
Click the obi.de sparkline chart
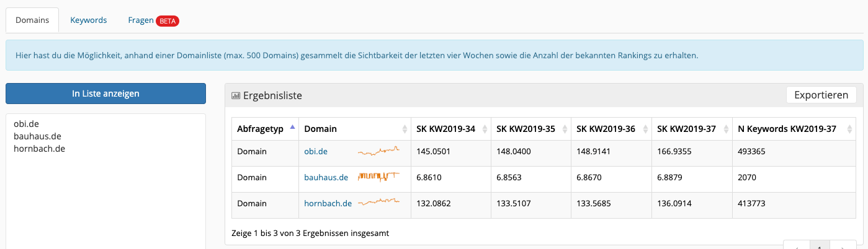point(378,151)
